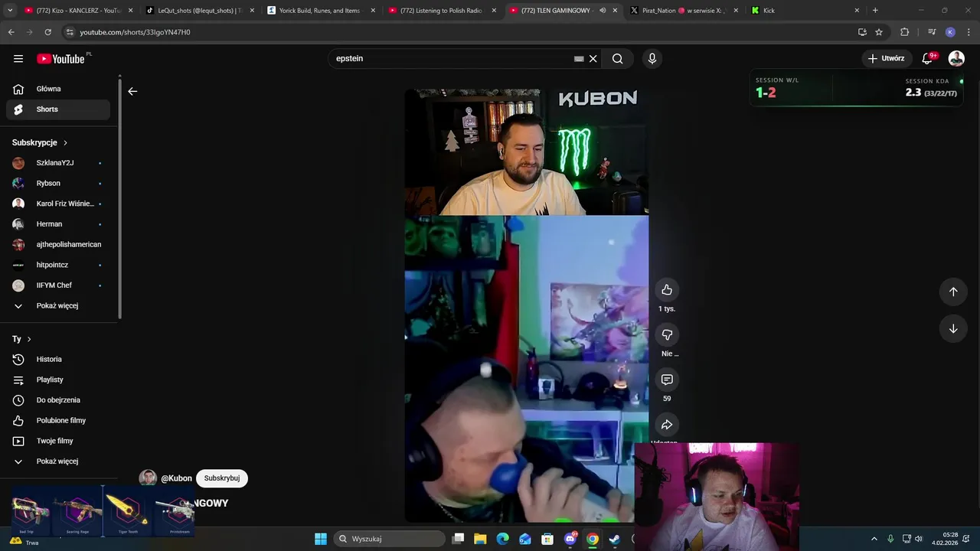Screen dimensions: 980x551
Task: Open the SzklanaY2J subscription
Action: pyautogui.click(x=58, y=163)
